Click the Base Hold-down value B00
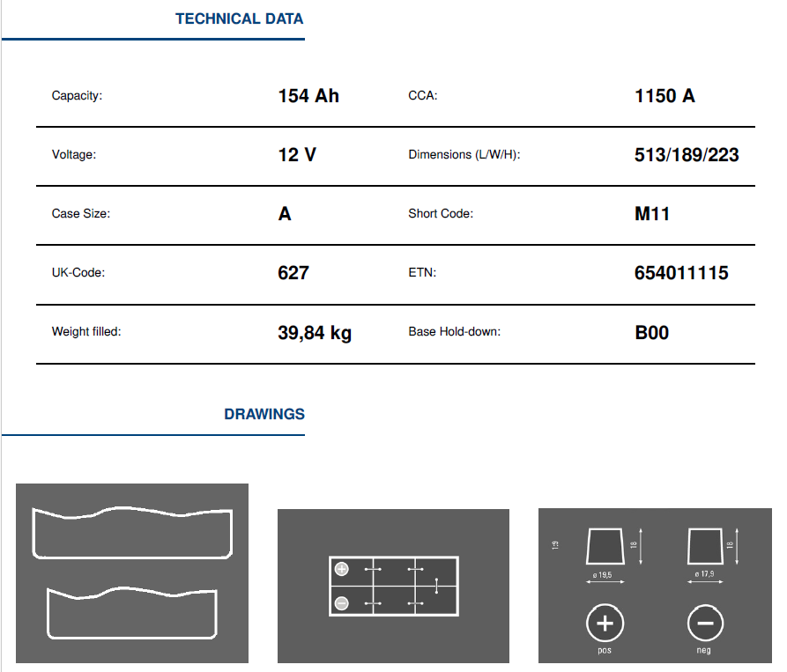Image resolution: width=787 pixels, height=672 pixels. point(651,332)
